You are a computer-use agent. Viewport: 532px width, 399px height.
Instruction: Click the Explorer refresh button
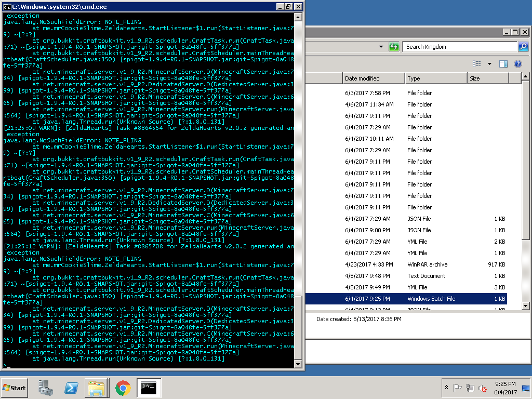click(x=394, y=47)
